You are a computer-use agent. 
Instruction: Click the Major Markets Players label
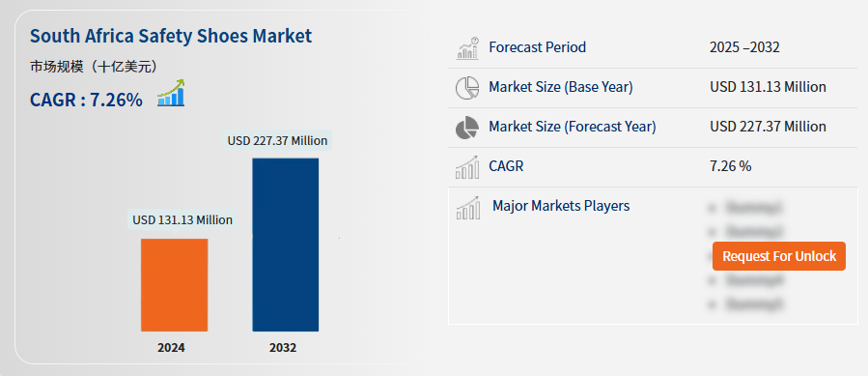click(561, 206)
